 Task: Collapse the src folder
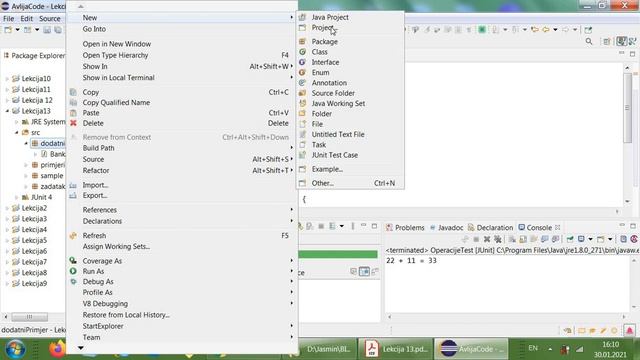pos(17,132)
